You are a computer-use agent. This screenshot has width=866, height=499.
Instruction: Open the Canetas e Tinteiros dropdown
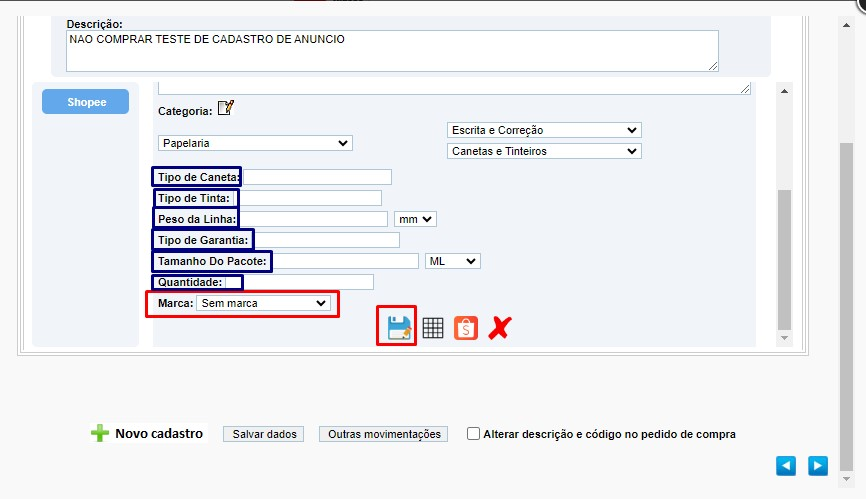pos(544,151)
